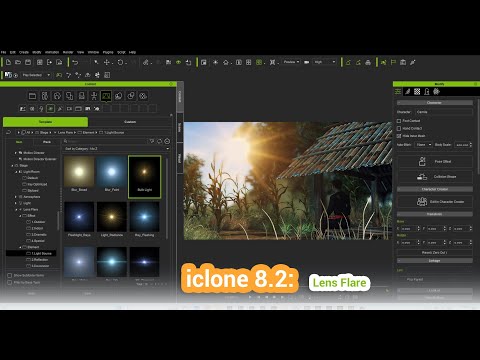Enable Show Subfolder Items checkbox
The width and height of the screenshot is (480, 360).
click(x=10, y=275)
